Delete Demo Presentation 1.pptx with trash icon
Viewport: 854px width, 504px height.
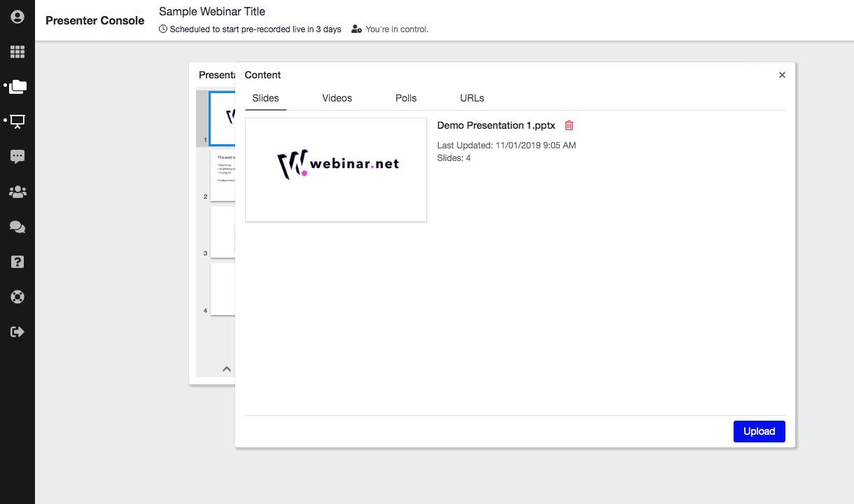(x=569, y=125)
